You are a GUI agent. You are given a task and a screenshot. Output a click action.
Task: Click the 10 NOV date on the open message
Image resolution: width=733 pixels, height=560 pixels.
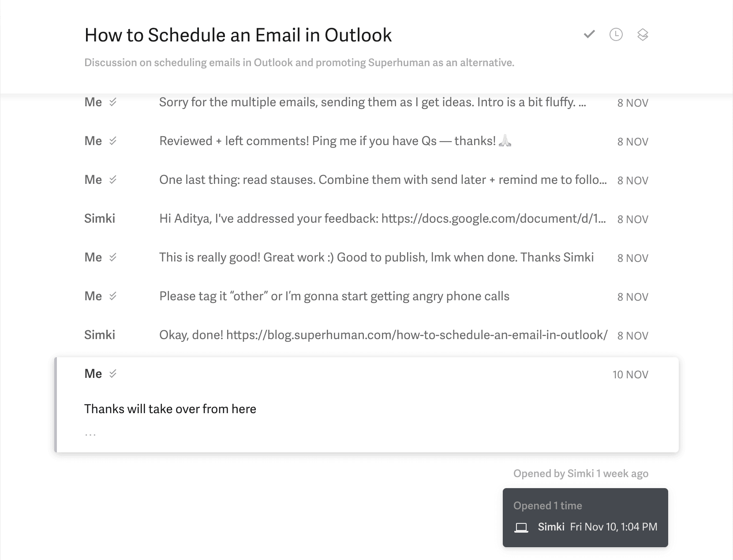pyautogui.click(x=630, y=374)
